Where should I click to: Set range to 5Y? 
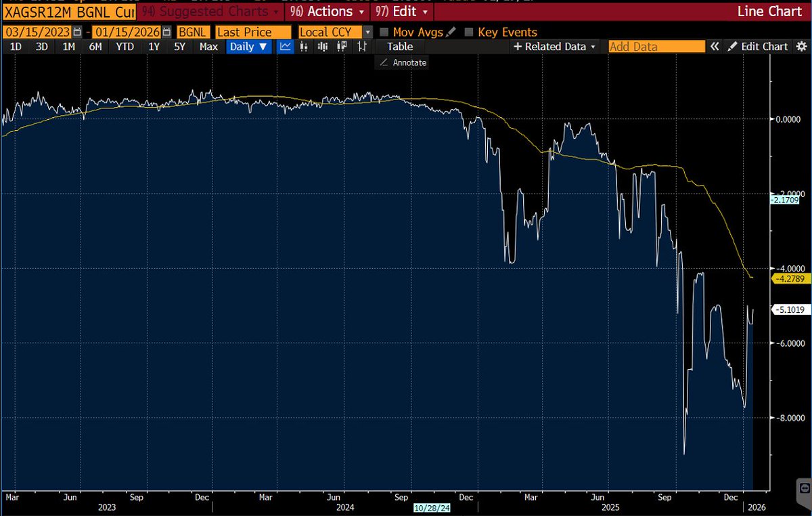tap(179, 47)
